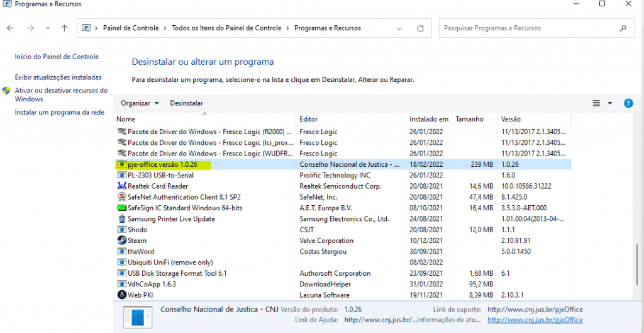
Task: Click the Desinstalar toolbar button
Action: 186,103
